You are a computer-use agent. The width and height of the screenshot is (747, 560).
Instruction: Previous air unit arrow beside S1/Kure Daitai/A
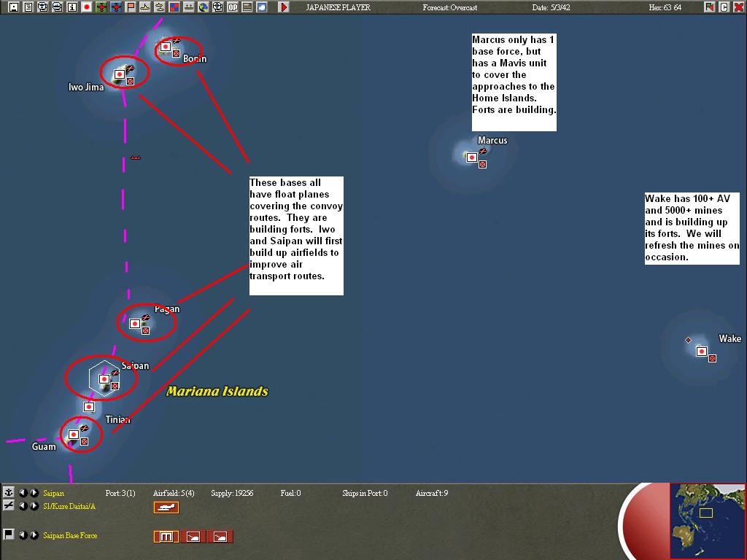click(x=23, y=506)
